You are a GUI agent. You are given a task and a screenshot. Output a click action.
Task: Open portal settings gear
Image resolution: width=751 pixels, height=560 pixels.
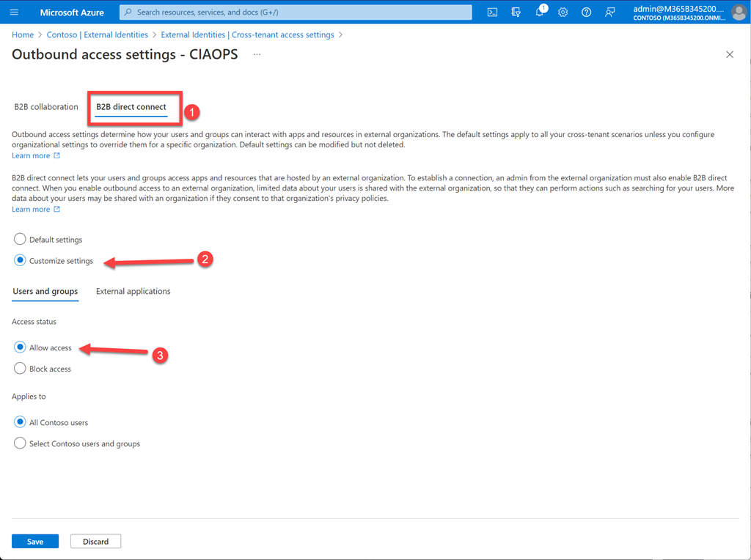tap(563, 12)
